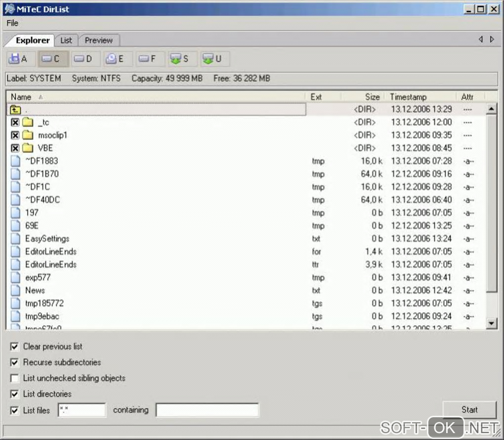Enable List unchecked sibling objects
The height and width of the screenshot is (440, 504).
(14, 378)
